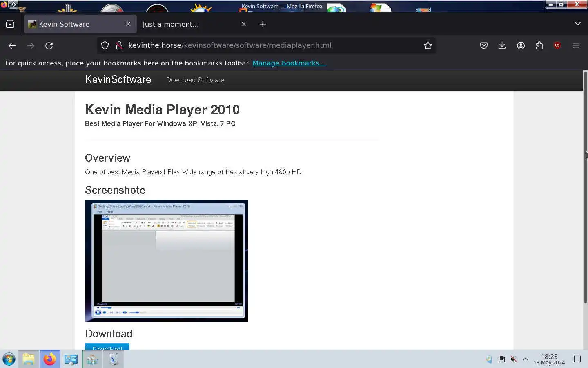Viewport: 588px width, 368px height.
Task: Open the clock showing 18:25
Action: pyautogui.click(x=549, y=359)
